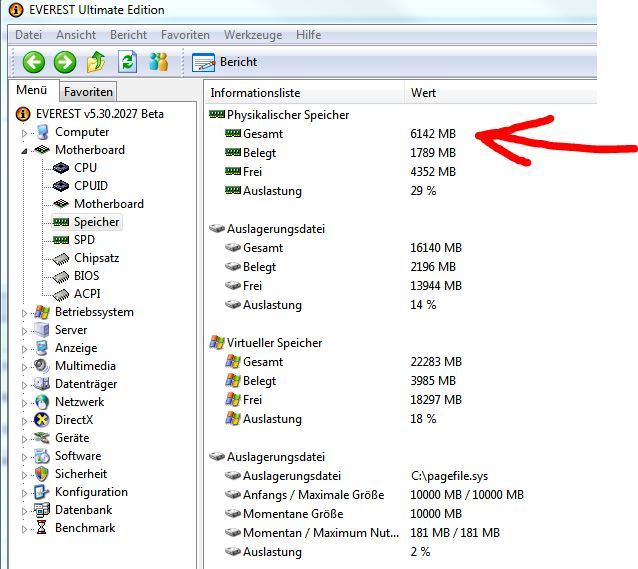Open the Datei menu
The height and width of the screenshot is (569, 638).
click(28, 35)
